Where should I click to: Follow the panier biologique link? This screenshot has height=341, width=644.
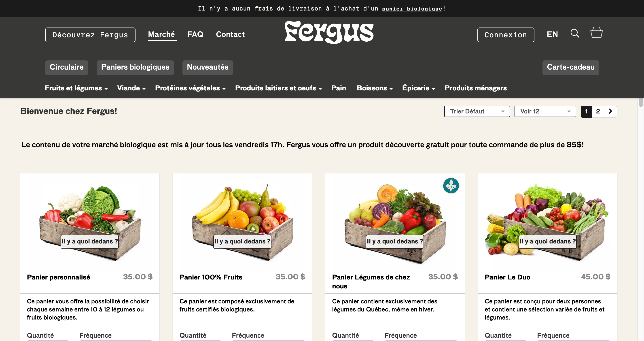click(x=412, y=9)
